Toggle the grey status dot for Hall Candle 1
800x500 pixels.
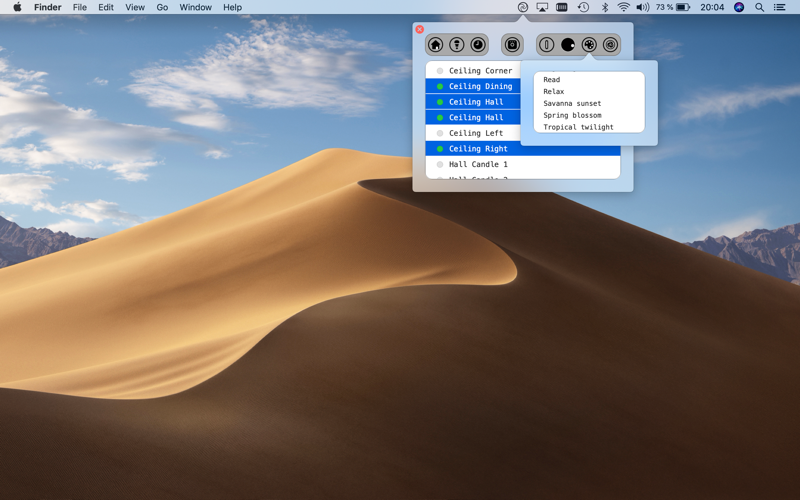(440, 164)
